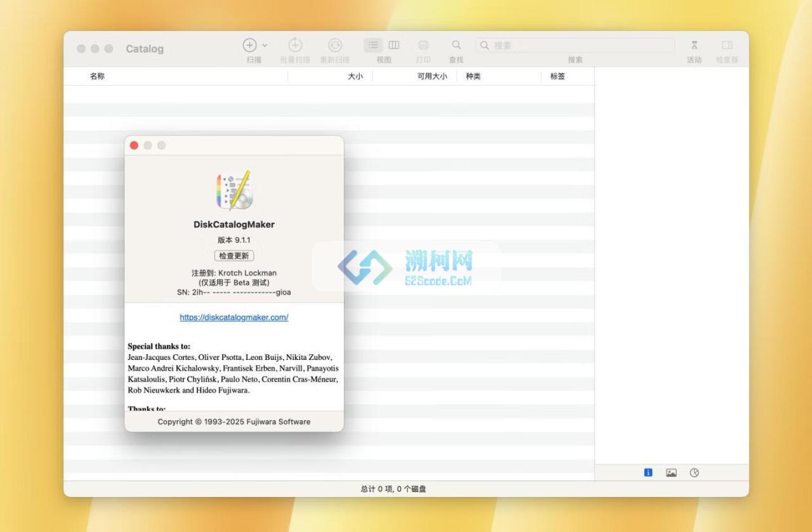Sort by Name (名称) column header
The height and width of the screenshot is (532, 812).
pos(97,76)
